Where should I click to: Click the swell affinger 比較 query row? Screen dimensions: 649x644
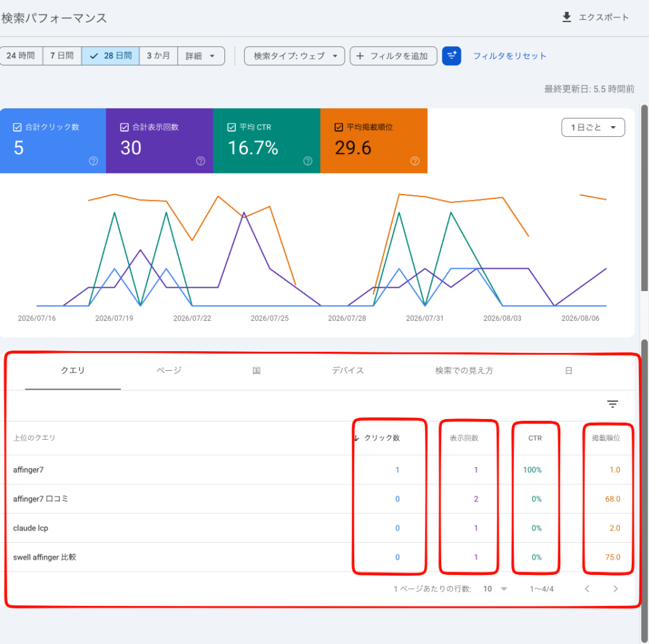317,557
